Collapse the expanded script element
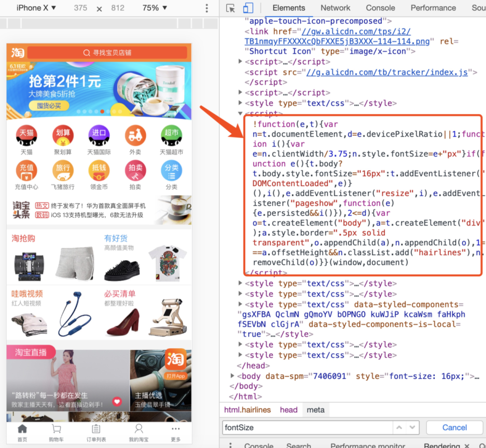 click(240, 114)
